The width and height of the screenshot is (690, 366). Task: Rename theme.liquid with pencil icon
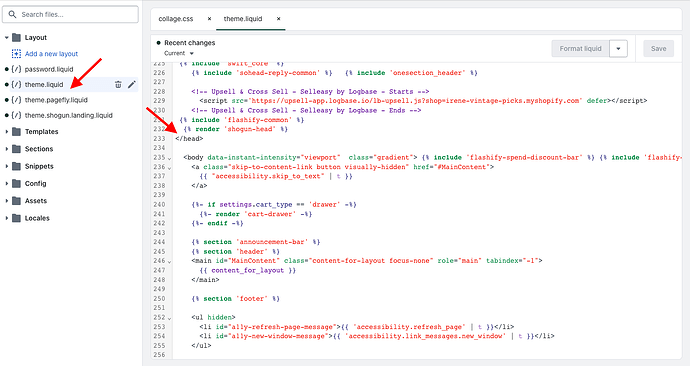[x=132, y=84]
